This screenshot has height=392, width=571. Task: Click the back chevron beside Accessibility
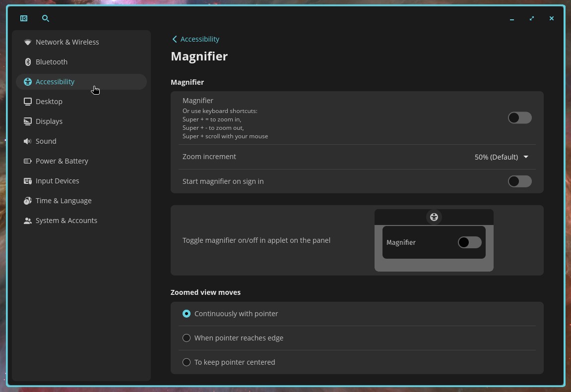(x=175, y=39)
